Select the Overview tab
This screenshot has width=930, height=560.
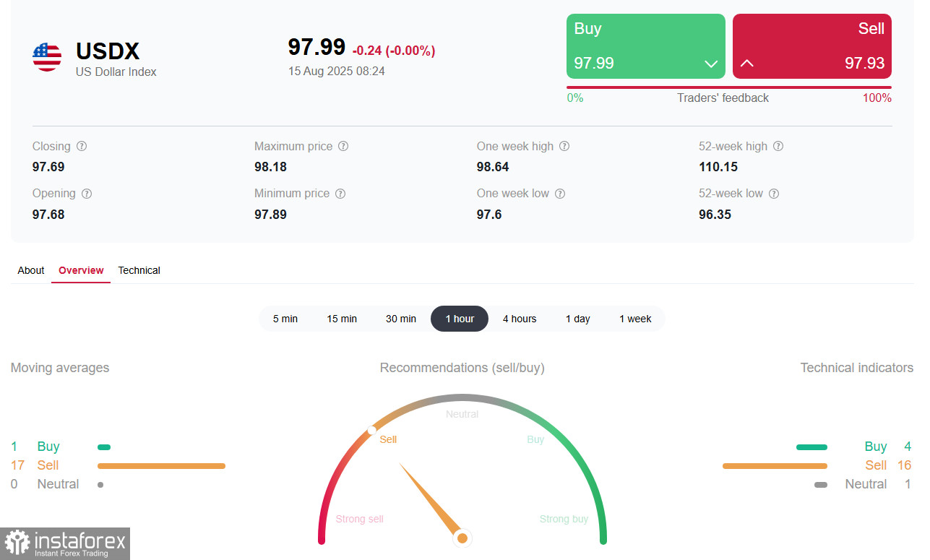[x=81, y=270]
